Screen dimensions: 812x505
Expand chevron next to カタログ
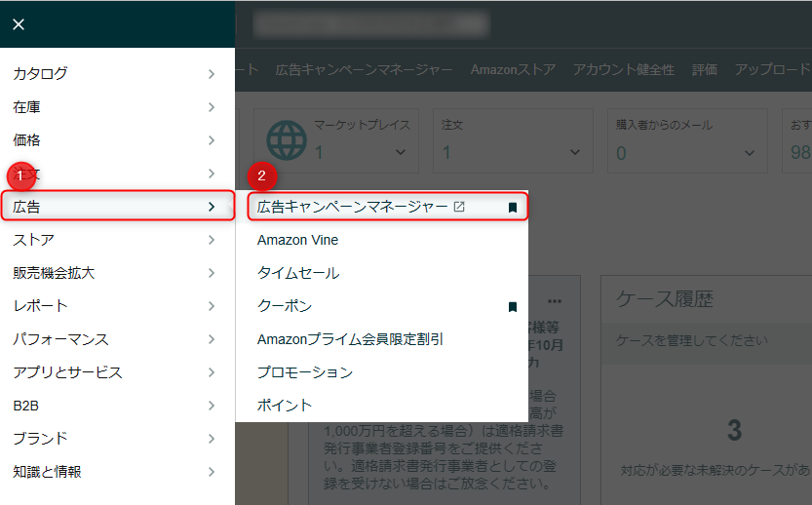[x=212, y=74]
